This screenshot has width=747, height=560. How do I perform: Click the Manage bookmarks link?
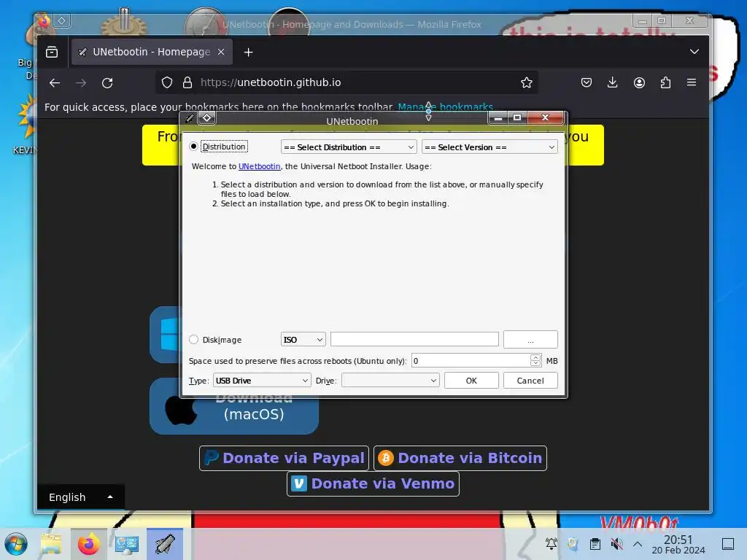click(x=446, y=107)
